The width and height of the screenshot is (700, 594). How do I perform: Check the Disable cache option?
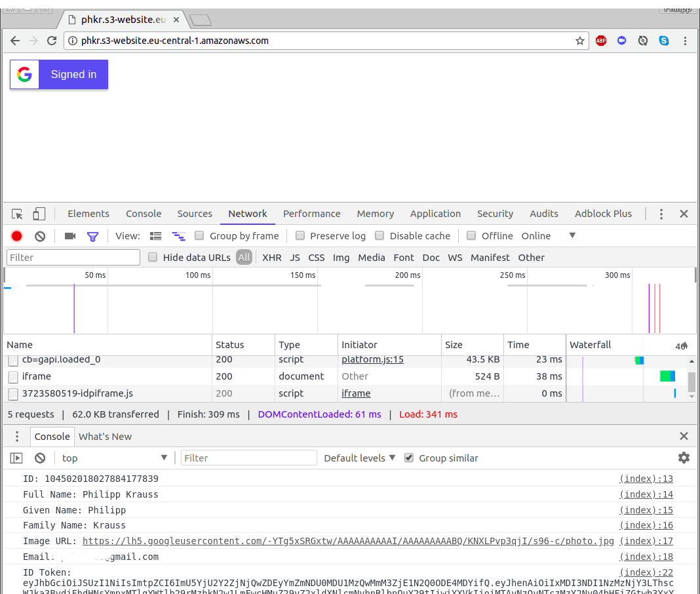379,236
